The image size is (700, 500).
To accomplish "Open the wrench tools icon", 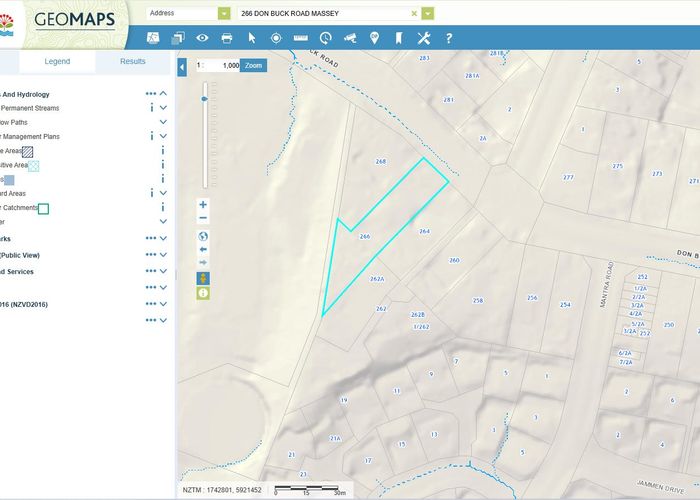I will tap(423, 38).
